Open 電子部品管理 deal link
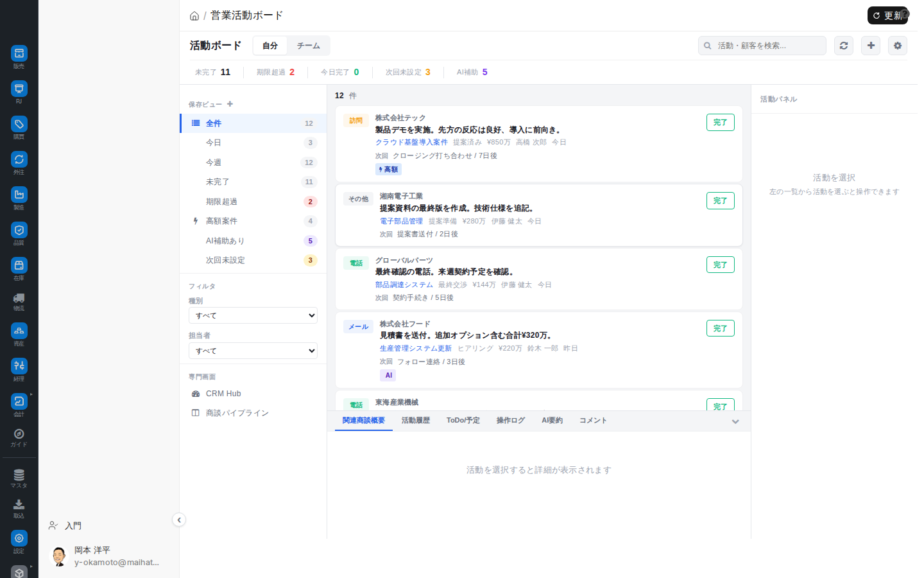This screenshot has height=578, width=924. [402, 221]
